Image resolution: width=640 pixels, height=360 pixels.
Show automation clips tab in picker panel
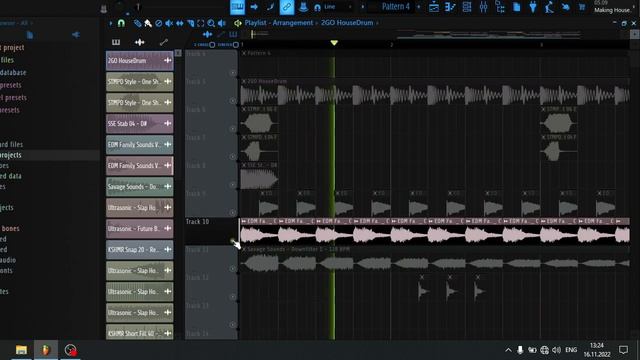click(x=164, y=42)
